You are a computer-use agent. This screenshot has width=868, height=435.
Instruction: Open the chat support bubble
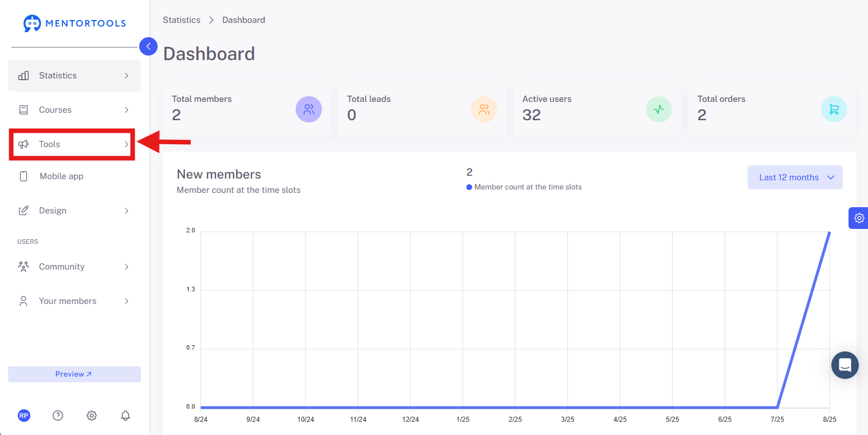[845, 365]
